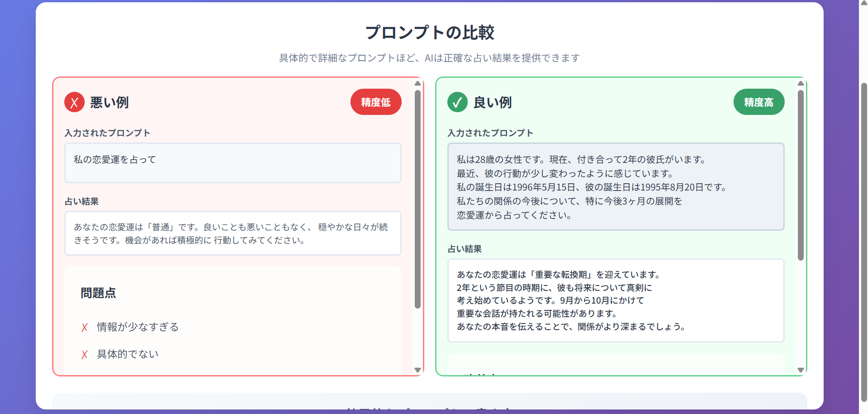Click the up arrow on the good-example scrollbar
The image size is (868, 414).
click(800, 83)
